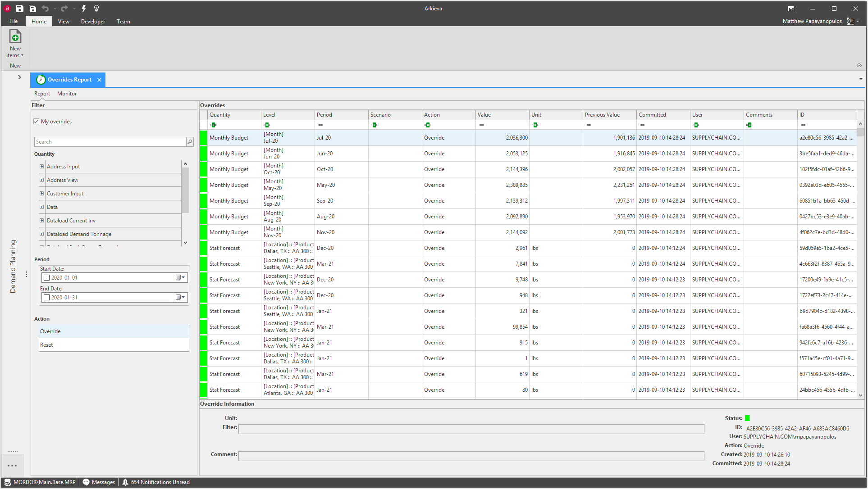
Task: Expand the Dataload Demand Tonnage tree node
Action: pyautogui.click(x=41, y=234)
